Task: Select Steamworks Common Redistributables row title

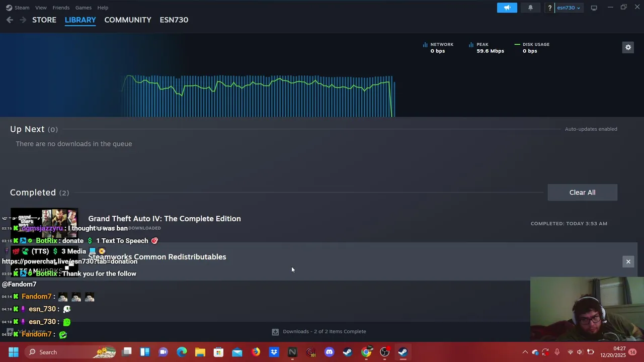Action: tap(157, 257)
